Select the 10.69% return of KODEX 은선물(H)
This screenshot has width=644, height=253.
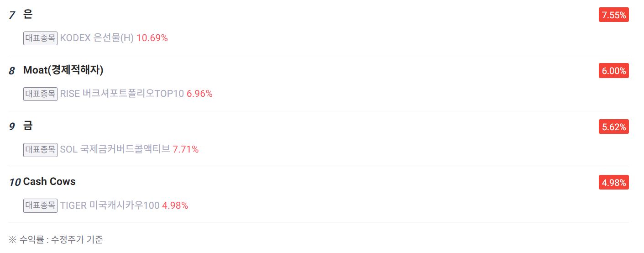152,38
